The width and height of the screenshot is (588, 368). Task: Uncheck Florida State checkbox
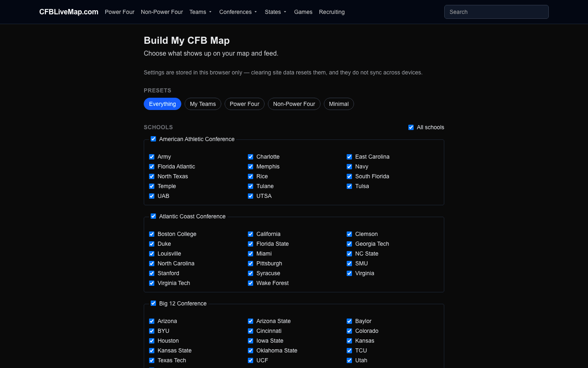pyautogui.click(x=250, y=244)
